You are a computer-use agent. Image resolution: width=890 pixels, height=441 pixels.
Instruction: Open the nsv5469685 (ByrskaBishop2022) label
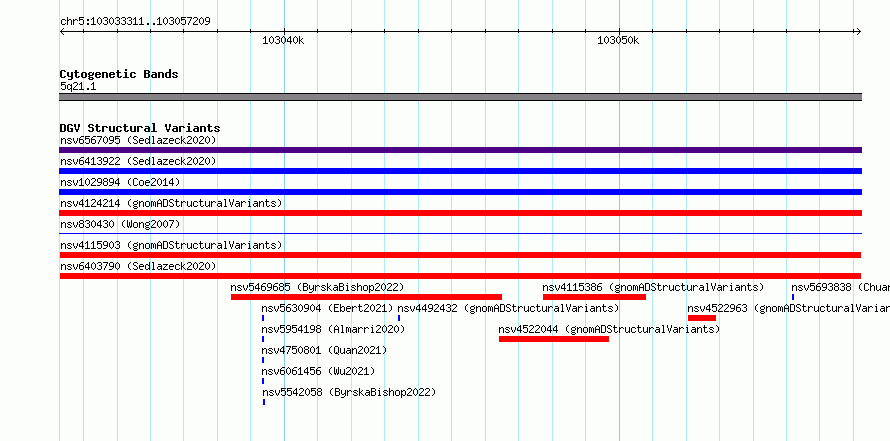[317, 287]
